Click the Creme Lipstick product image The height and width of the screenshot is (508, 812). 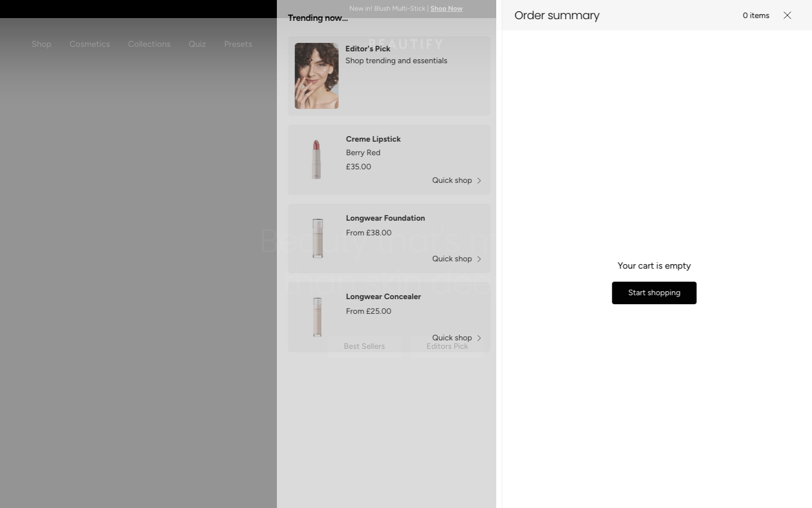(x=316, y=160)
